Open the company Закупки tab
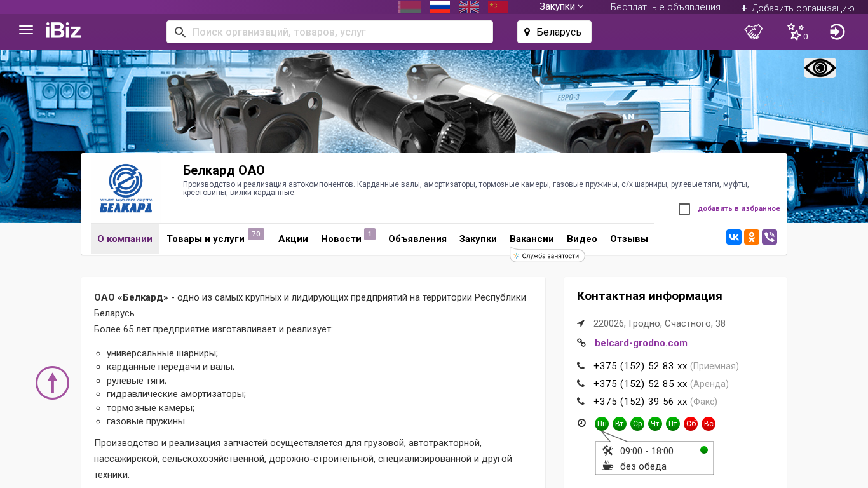The width and height of the screenshot is (868, 488). 478,239
